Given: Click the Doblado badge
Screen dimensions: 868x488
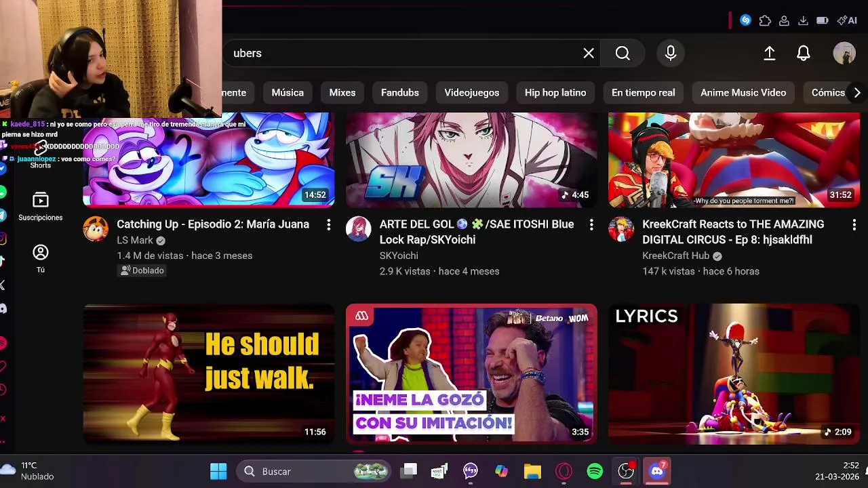Looking at the screenshot, I should coord(142,270).
